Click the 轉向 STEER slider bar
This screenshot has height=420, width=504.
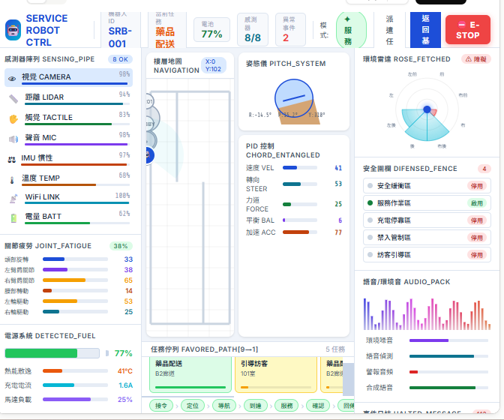[x=300, y=184]
